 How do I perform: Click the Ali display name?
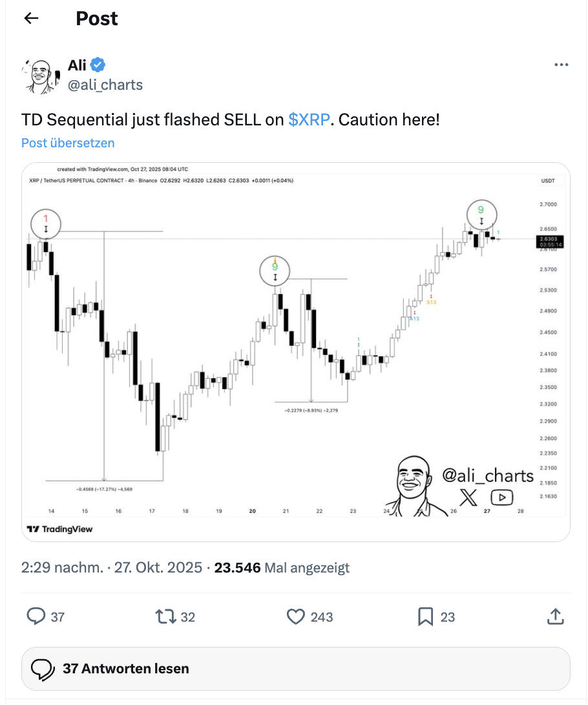click(77, 65)
